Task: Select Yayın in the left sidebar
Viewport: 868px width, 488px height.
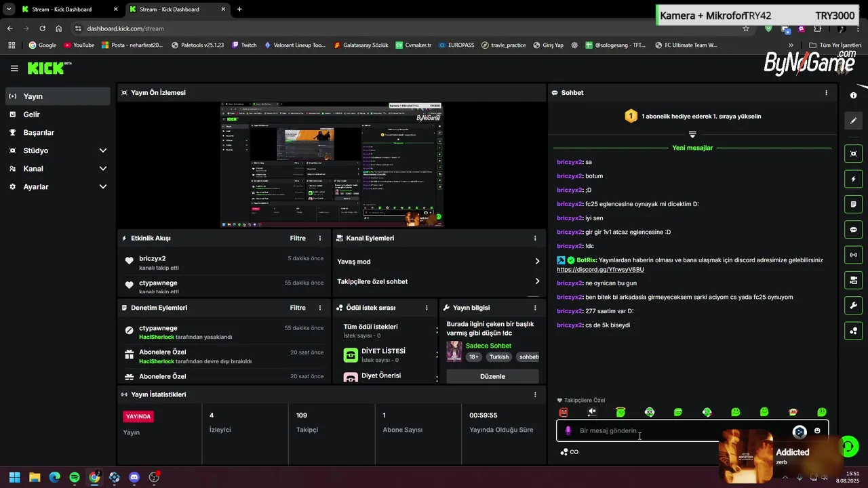Action: [x=58, y=96]
